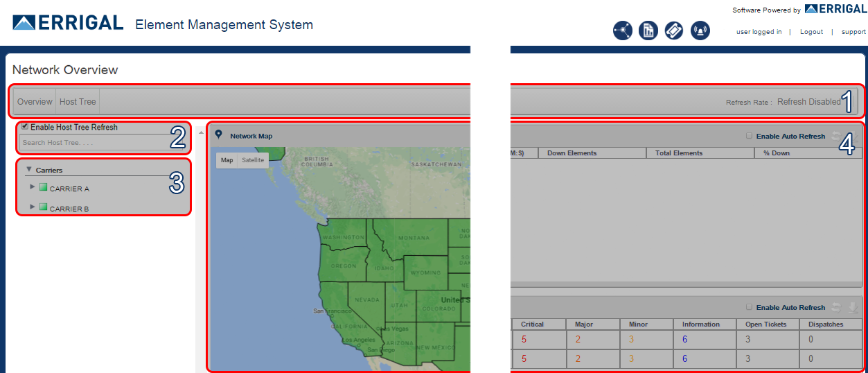
Task: Click the alarm siren icon in header
Action: pos(700,31)
